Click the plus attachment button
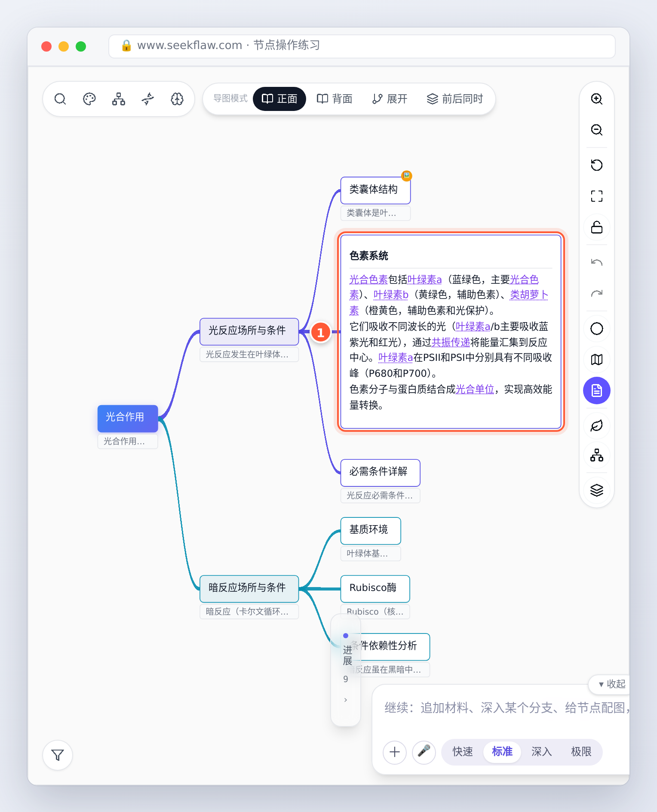The image size is (657, 812). pos(395,752)
